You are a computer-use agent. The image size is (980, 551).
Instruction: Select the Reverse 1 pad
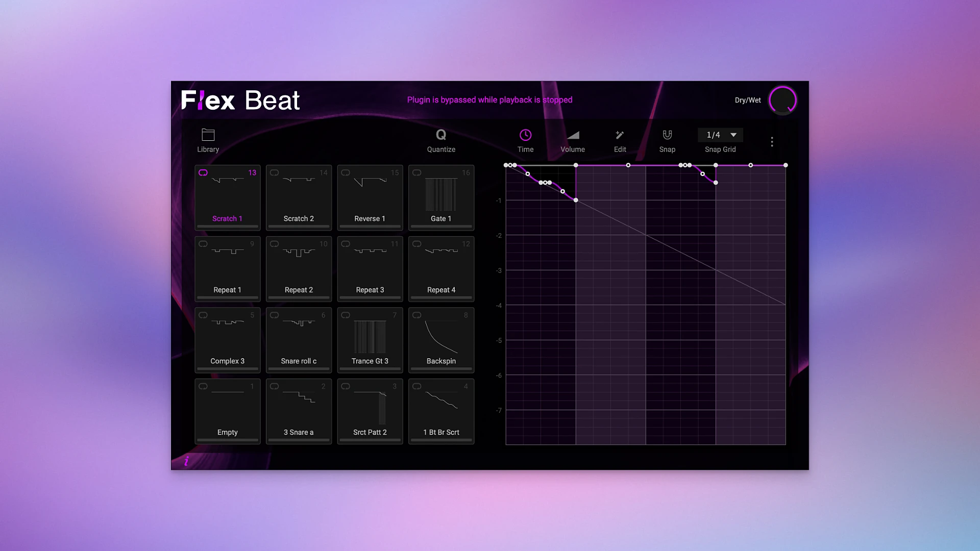(x=370, y=197)
